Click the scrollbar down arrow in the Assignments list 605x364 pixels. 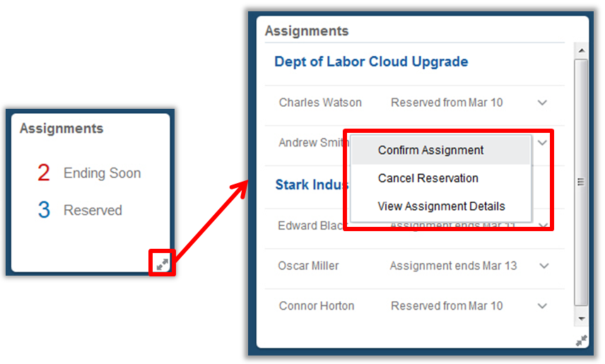(x=580, y=319)
